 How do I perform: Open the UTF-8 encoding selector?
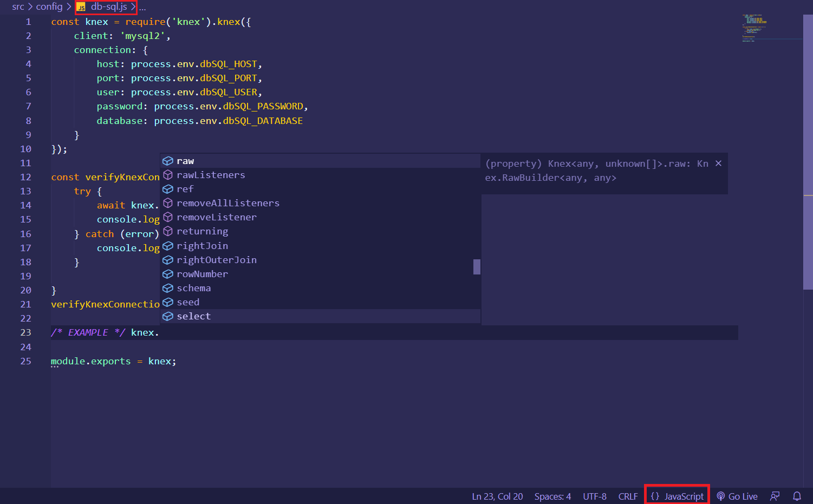click(x=594, y=496)
